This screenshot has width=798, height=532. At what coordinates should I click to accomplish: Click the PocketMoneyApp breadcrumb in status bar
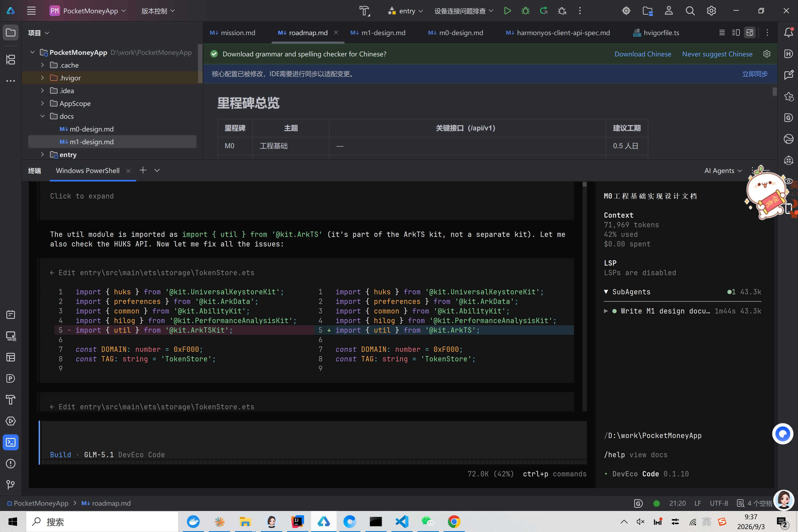pos(38,503)
